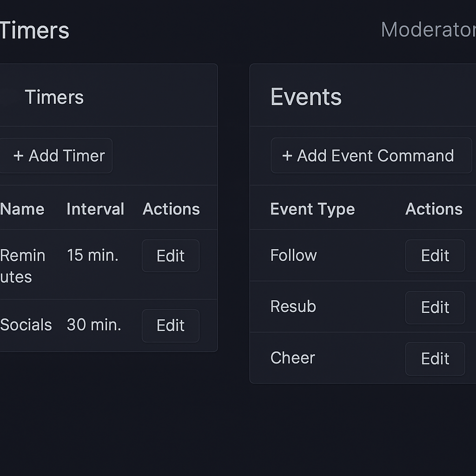
Task: Select the Resub event row label
Action: [x=293, y=306]
